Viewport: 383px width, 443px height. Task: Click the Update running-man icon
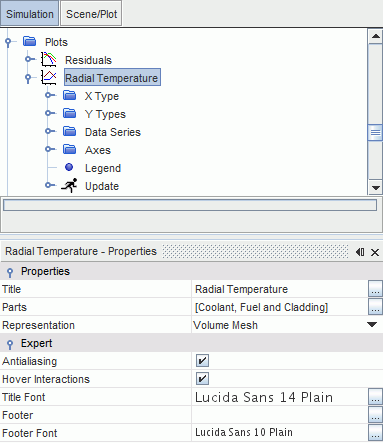(x=69, y=185)
